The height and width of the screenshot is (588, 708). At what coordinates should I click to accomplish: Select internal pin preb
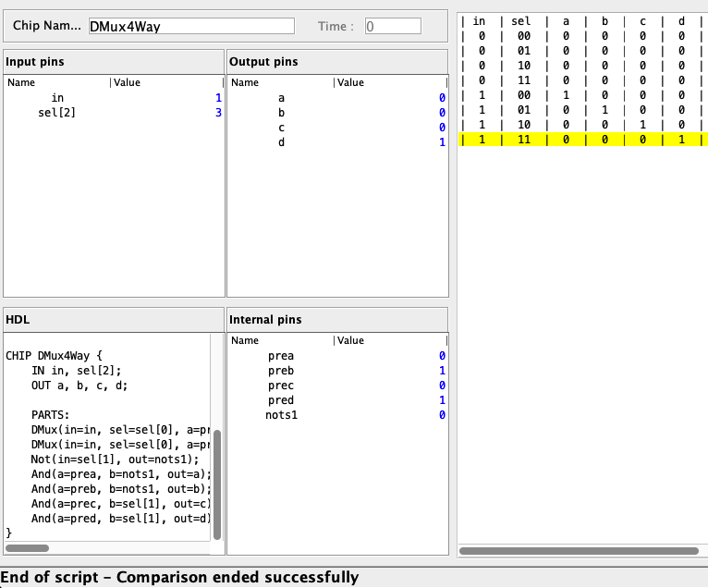(337, 371)
